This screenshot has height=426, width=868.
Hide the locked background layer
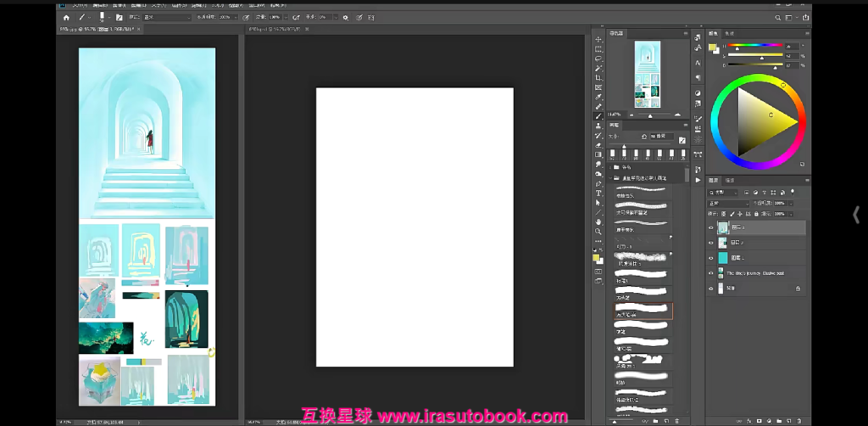(x=711, y=289)
